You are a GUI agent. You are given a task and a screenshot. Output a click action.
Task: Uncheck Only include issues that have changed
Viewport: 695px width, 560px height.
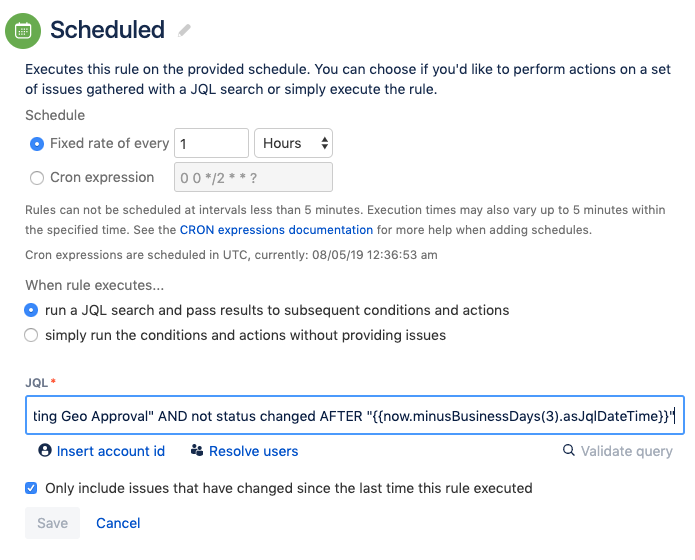[32, 489]
